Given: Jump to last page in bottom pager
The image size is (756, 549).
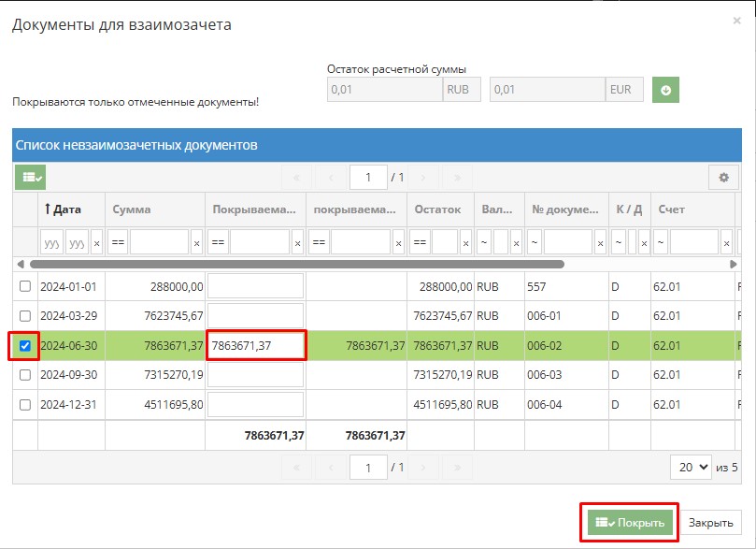Looking at the screenshot, I should point(457,466).
